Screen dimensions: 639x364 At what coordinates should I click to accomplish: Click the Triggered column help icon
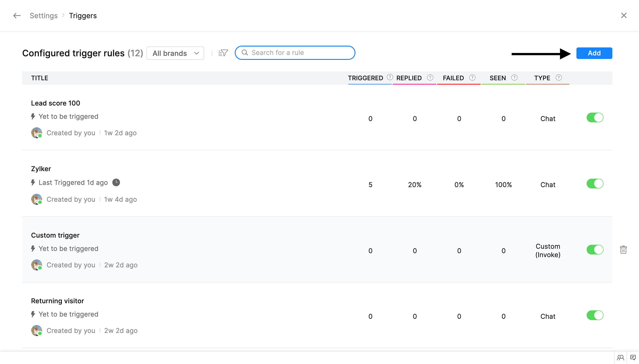pyautogui.click(x=390, y=77)
